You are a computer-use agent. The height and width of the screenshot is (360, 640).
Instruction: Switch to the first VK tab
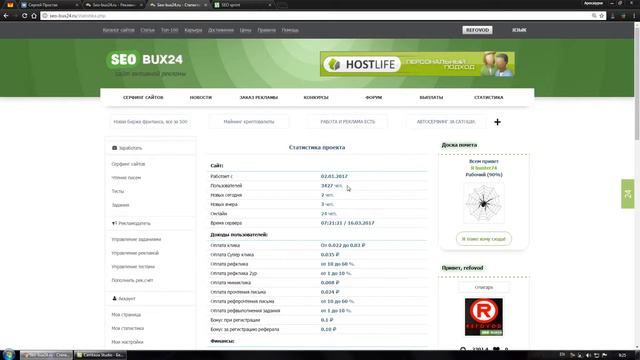point(49,5)
